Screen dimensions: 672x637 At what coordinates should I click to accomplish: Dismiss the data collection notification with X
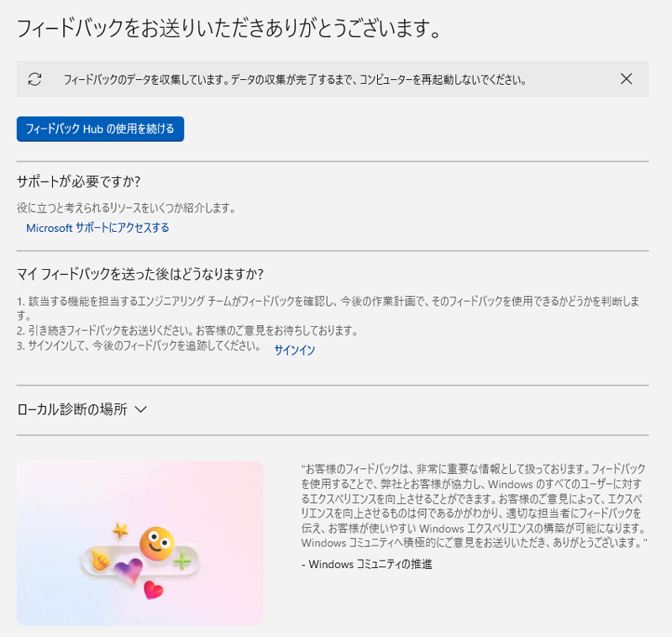click(626, 79)
